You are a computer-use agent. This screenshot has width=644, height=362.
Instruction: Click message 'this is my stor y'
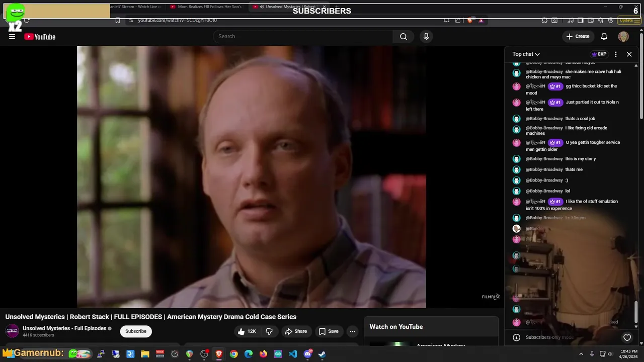(581, 159)
